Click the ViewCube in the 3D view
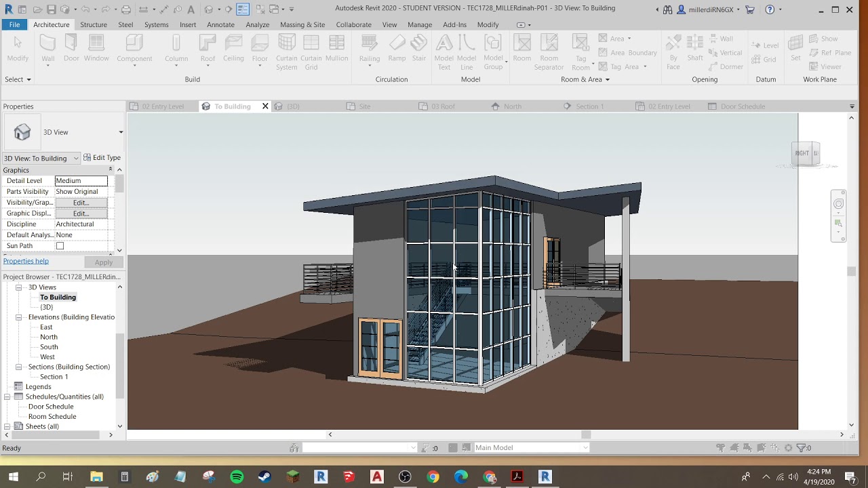Viewport: 868px width, 488px height. tap(807, 153)
